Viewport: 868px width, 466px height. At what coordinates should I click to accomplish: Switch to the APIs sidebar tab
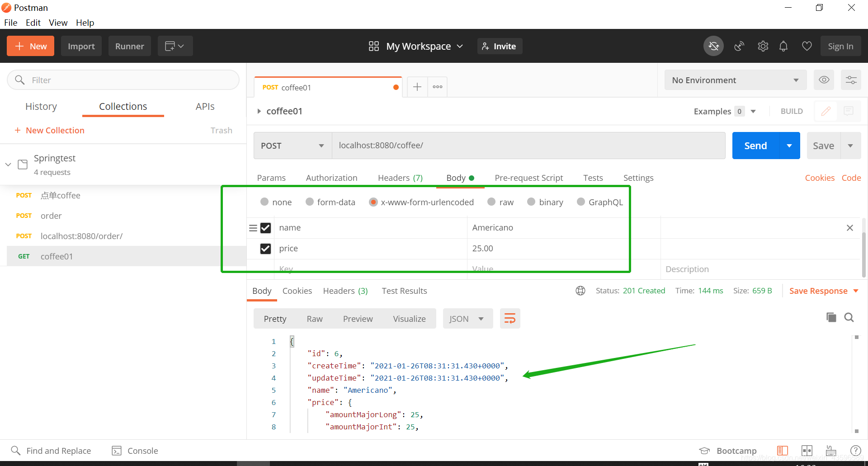click(205, 106)
